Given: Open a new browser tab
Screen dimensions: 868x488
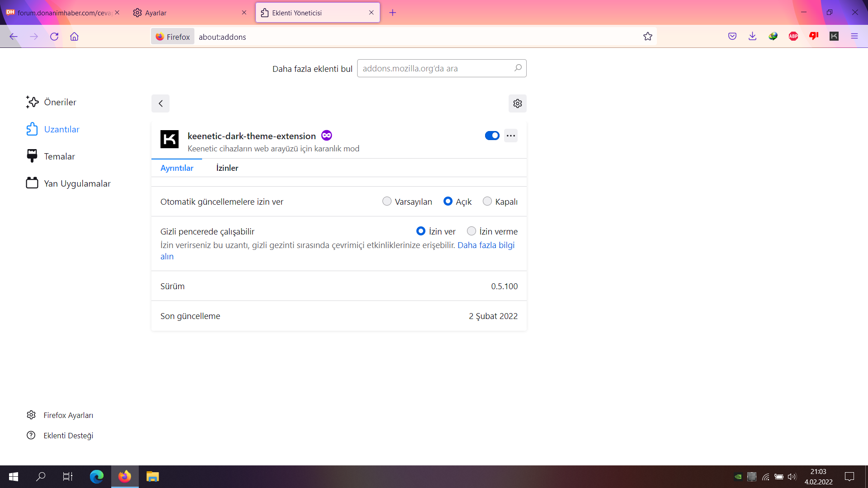Looking at the screenshot, I should (392, 13).
